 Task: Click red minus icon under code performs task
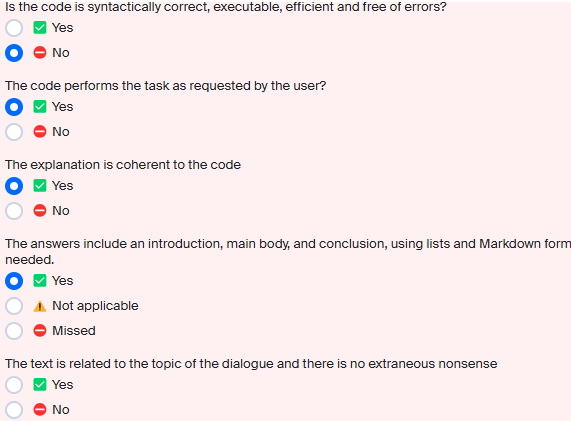tap(40, 131)
